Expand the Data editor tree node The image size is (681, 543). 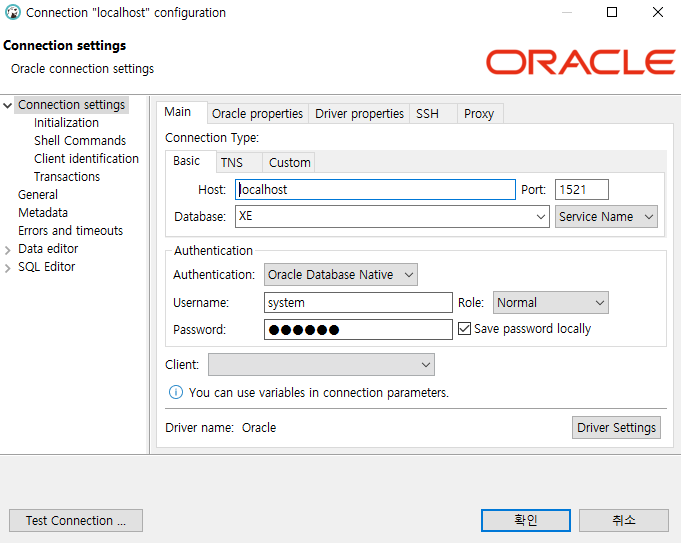[x=7, y=250]
